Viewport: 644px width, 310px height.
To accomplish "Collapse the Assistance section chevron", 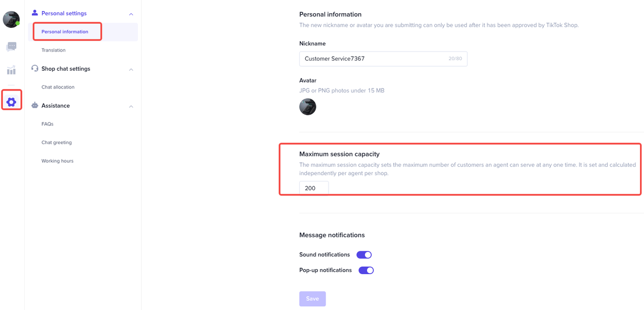I will [x=131, y=106].
